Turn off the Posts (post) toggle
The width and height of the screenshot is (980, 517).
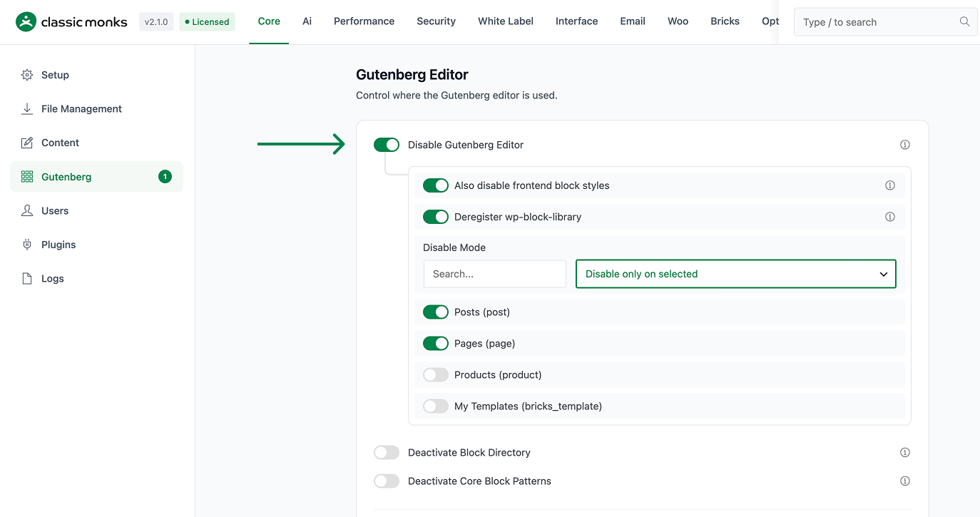436,312
